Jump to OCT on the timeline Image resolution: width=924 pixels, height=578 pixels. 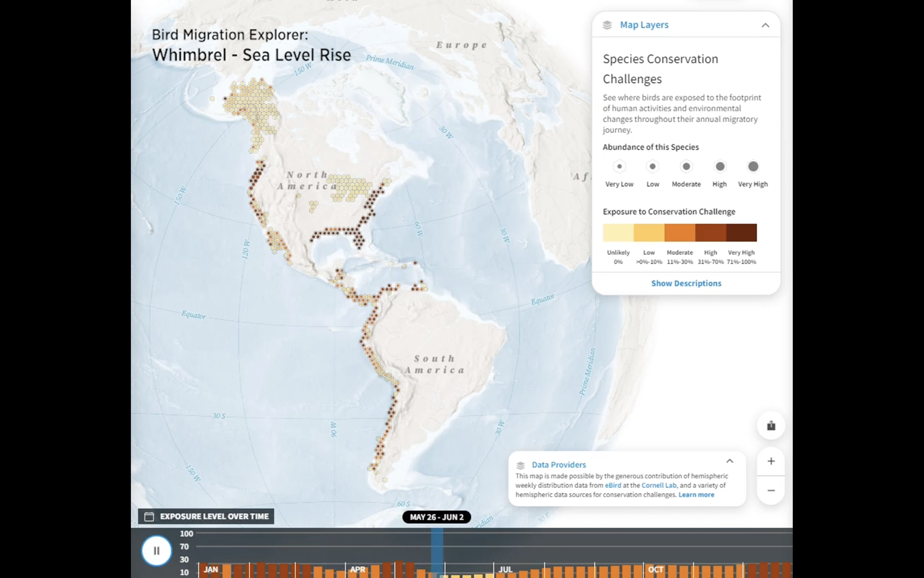coord(655,569)
